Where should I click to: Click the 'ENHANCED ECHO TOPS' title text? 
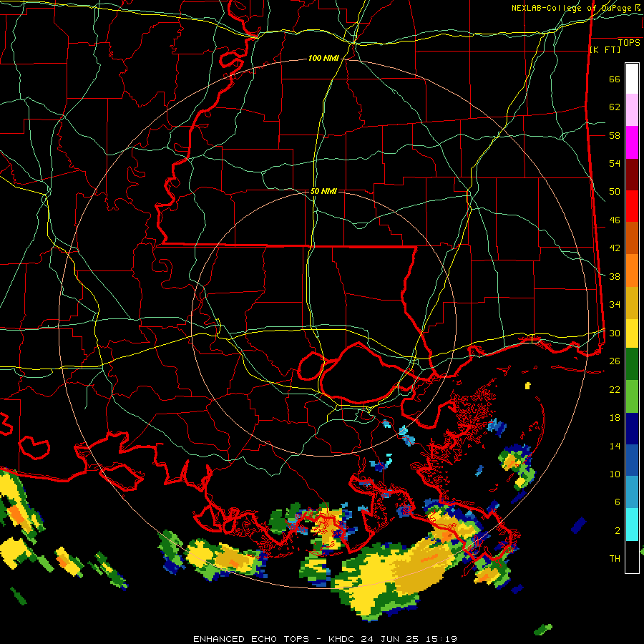coord(251,639)
